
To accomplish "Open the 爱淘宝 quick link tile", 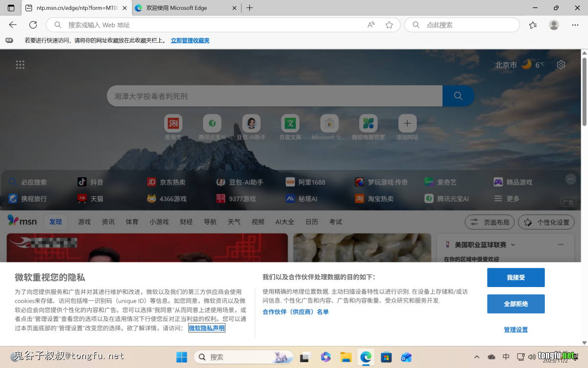I will pyautogui.click(x=173, y=124).
